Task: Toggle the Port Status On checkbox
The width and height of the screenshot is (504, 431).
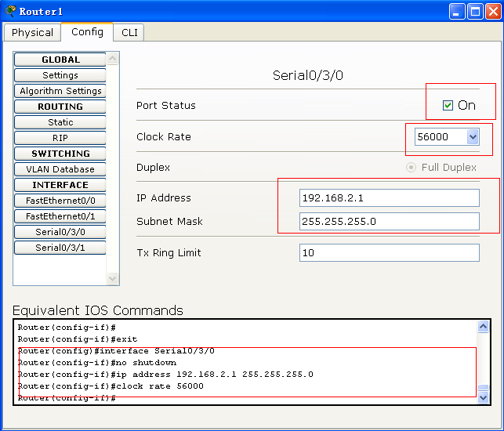Action: click(448, 105)
